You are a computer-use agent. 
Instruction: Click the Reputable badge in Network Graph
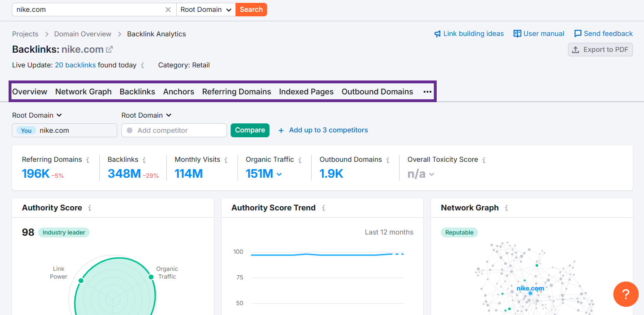click(x=459, y=232)
